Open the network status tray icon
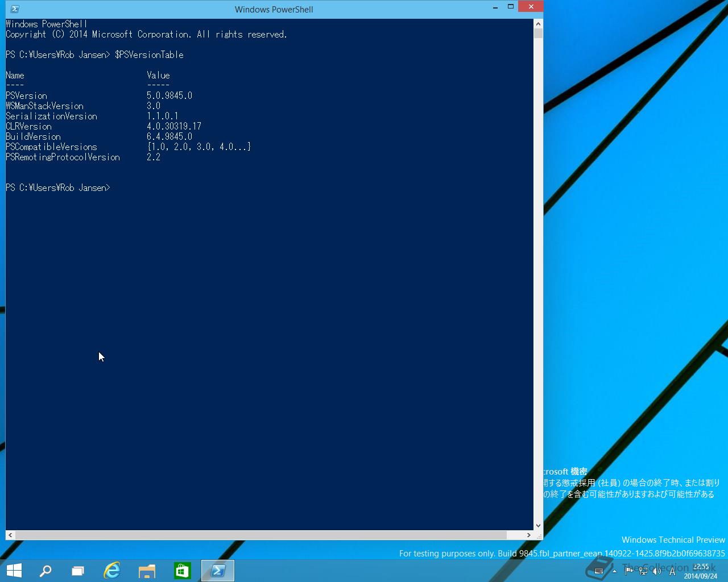This screenshot has width=728, height=582. (x=643, y=571)
